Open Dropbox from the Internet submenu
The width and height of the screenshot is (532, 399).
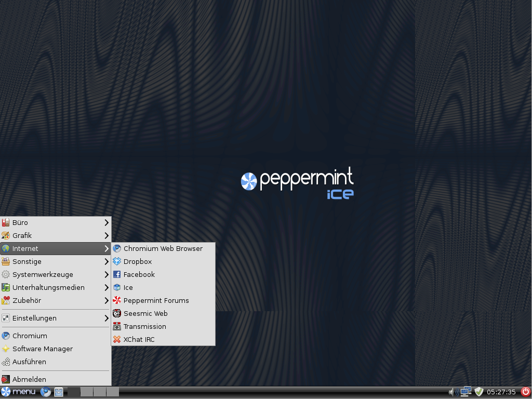[137, 261]
